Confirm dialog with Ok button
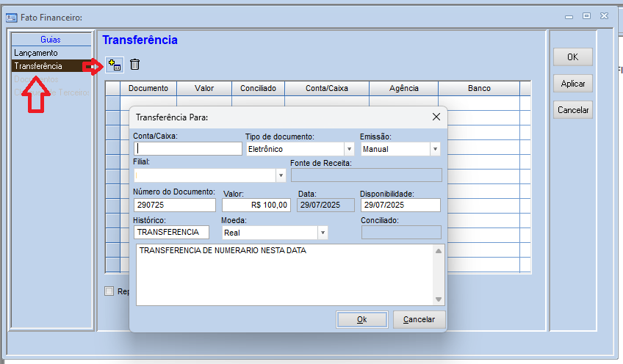The height and width of the screenshot is (364, 623). pos(362,319)
